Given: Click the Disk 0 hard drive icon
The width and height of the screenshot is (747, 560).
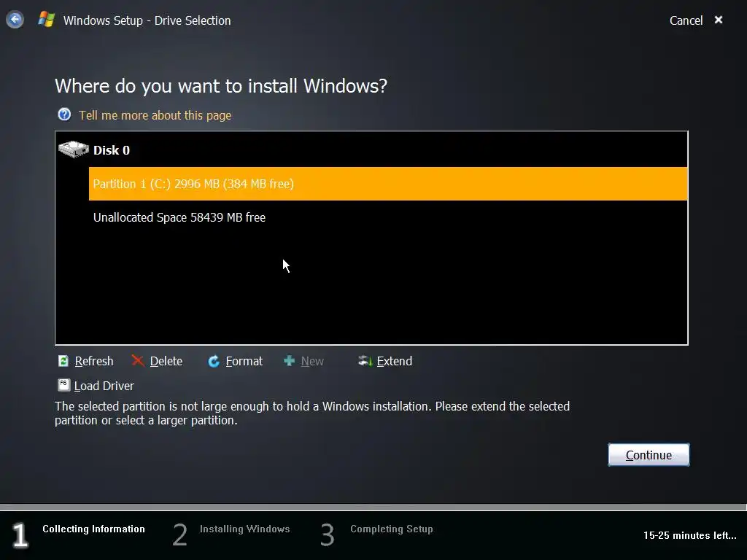Looking at the screenshot, I should click(x=74, y=149).
